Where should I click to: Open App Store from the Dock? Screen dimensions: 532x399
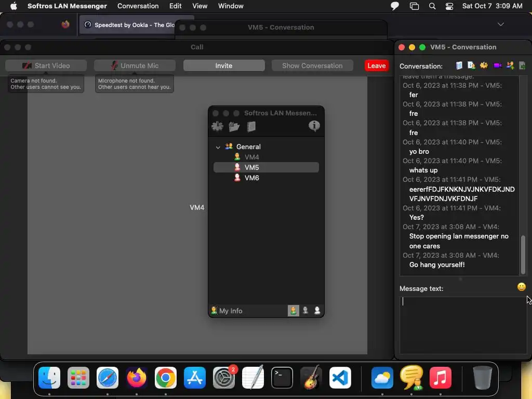(195, 378)
